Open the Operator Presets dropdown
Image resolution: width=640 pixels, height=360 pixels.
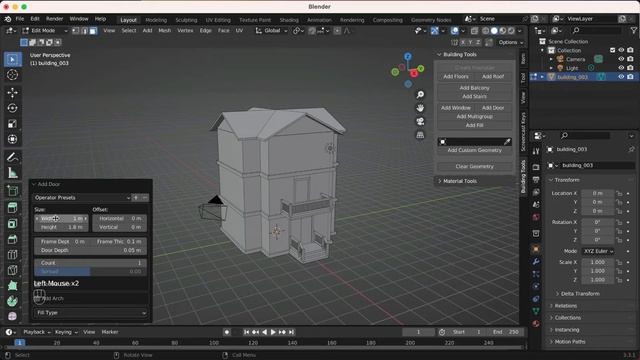point(82,198)
